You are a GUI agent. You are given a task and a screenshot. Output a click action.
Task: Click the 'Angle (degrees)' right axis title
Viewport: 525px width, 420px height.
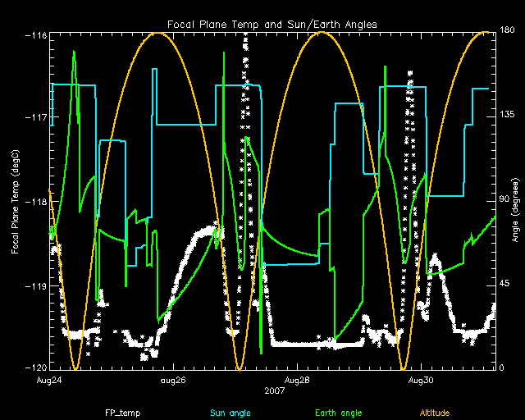513,202
